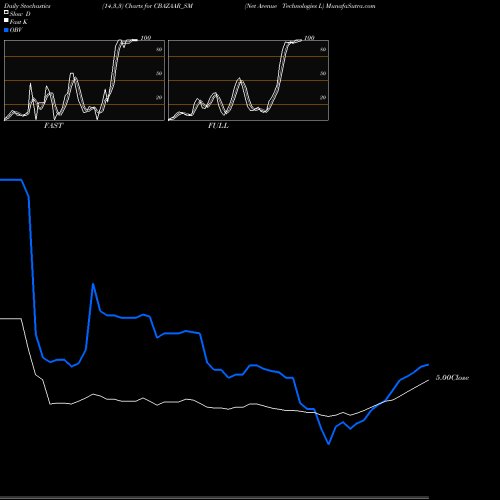Click the FULL chart label
The width and height of the screenshot is (500, 500).
coord(218,126)
